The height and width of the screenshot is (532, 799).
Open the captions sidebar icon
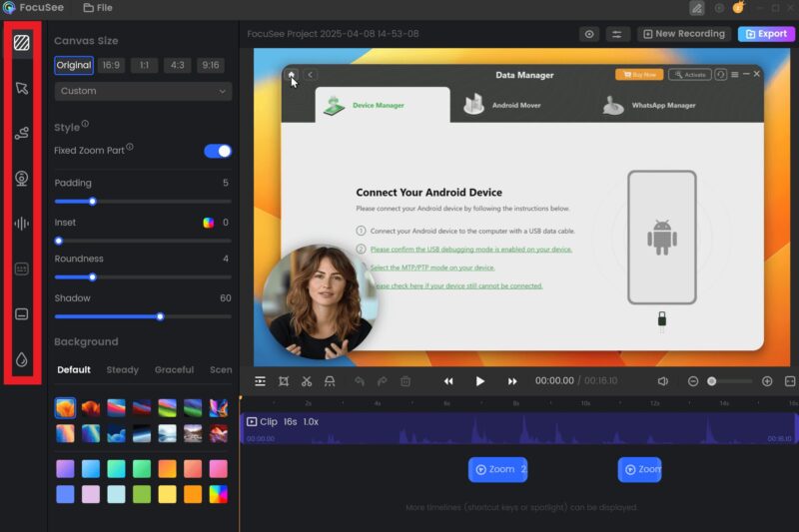pos(21,314)
